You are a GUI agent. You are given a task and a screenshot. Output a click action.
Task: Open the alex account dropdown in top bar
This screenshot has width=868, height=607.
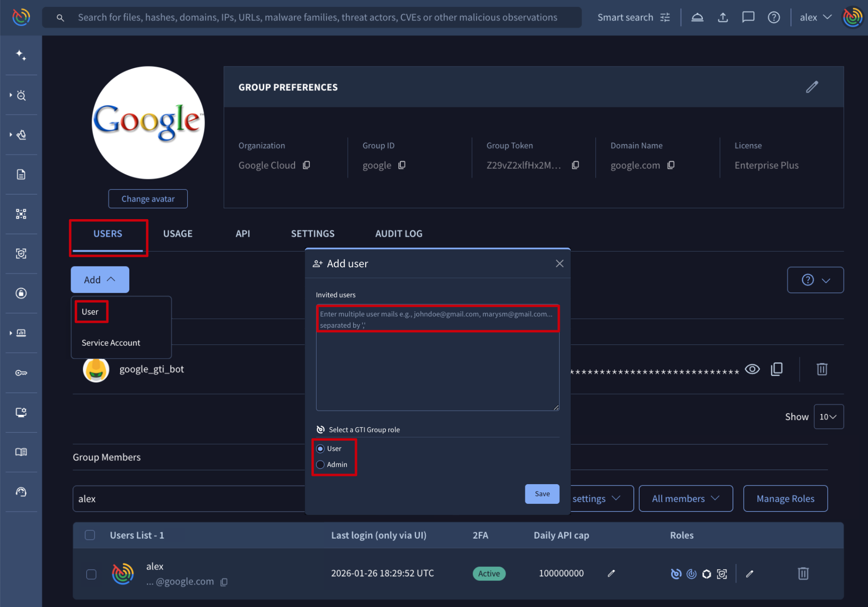tap(816, 17)
